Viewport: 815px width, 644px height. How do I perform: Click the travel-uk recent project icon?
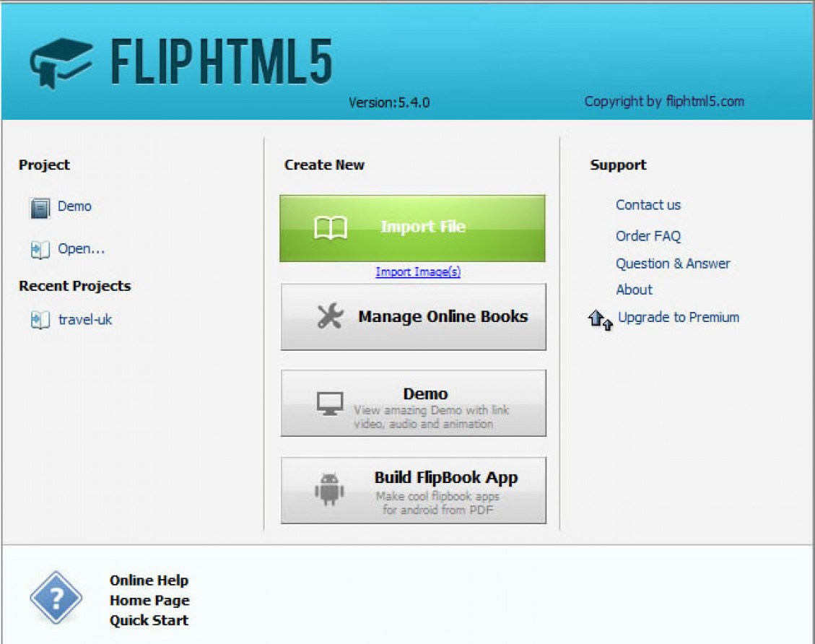(40, 320)
